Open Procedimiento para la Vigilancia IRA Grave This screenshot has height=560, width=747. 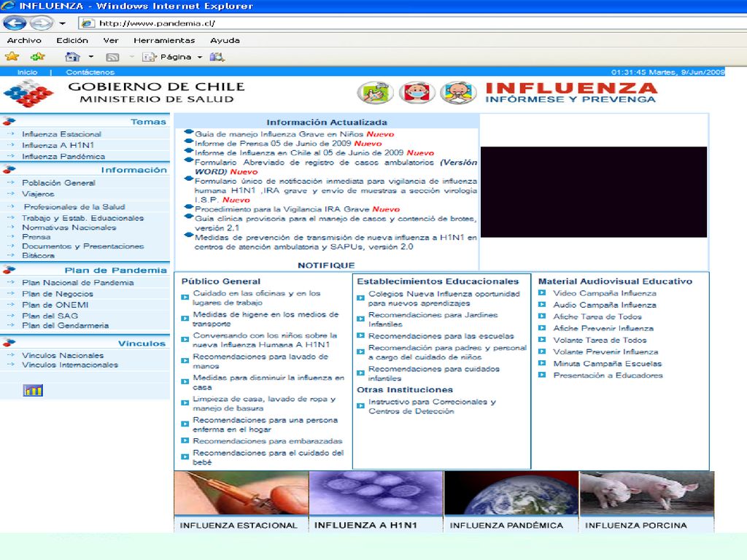[282, 209]
